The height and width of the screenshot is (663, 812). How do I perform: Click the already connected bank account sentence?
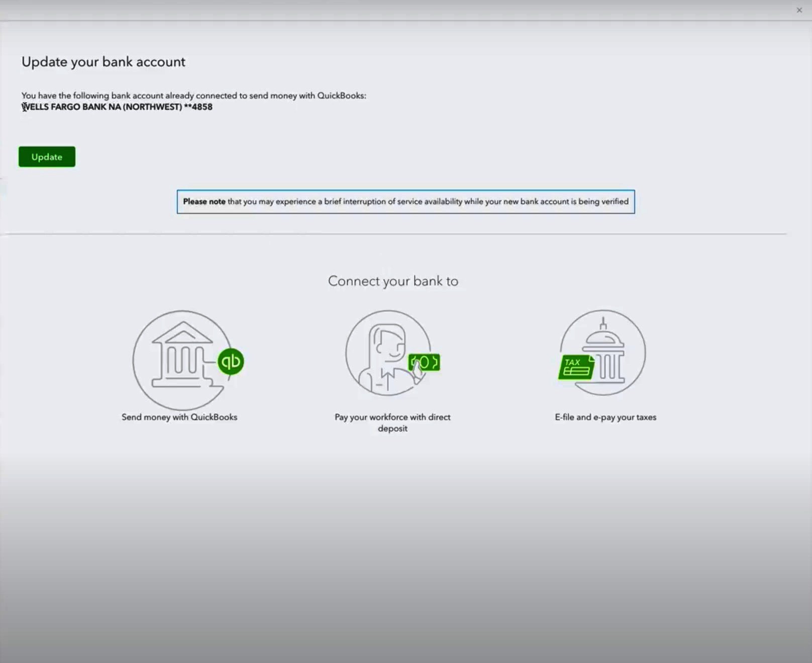(x=193, y=95)
